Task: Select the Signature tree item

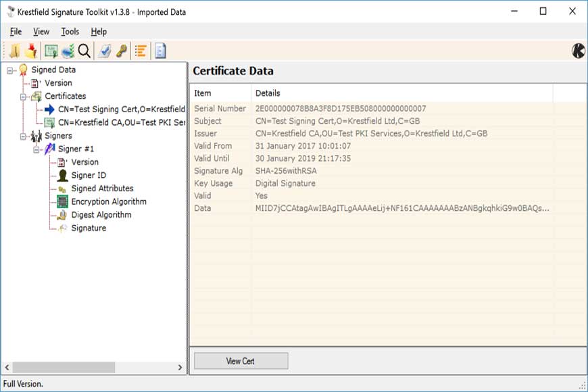Action: coord(89,228)
